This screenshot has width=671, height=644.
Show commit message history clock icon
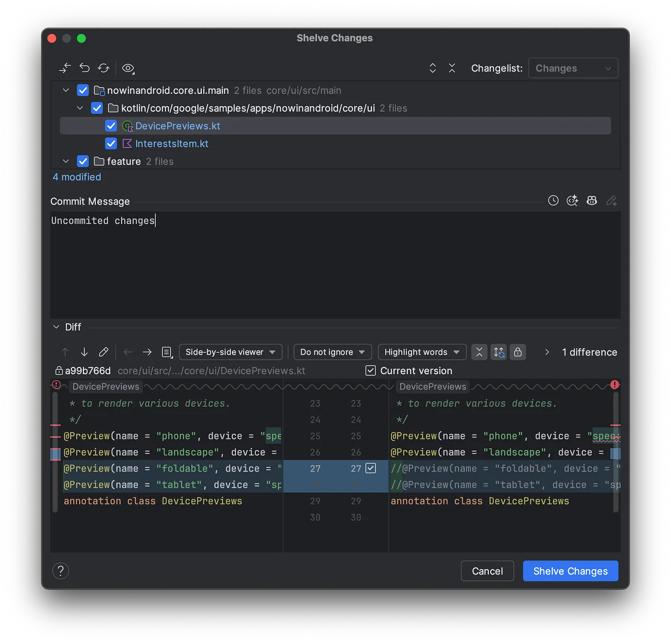553,201
